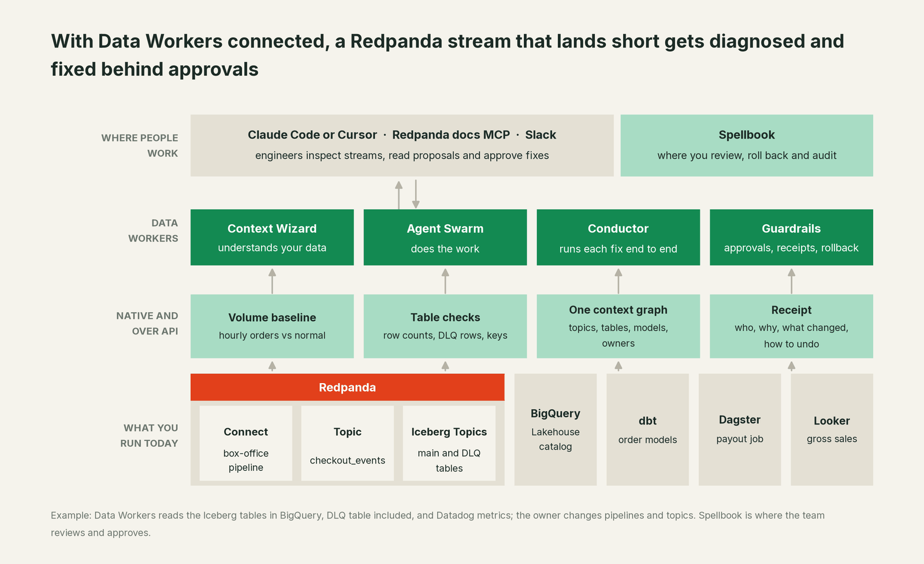Click 'understands your data' subtitle
The height and width of the screenshot is (564, 924).
coord(272,248)
